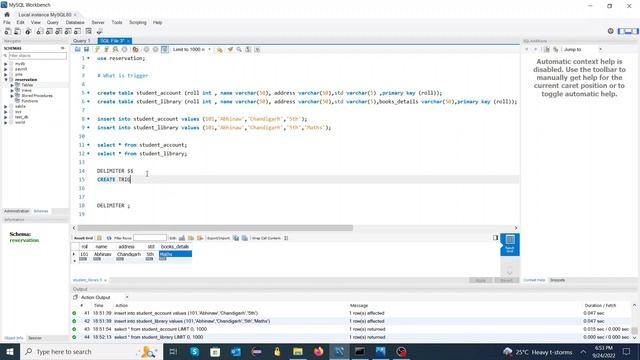Open find panel magnifier icon

click(239, 49)
